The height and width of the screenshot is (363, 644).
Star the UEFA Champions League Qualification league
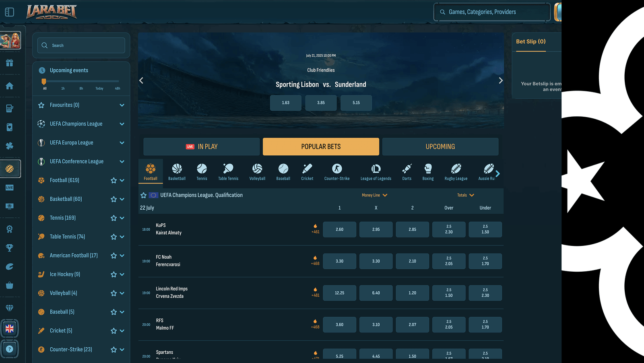click(x=143, y=195)
